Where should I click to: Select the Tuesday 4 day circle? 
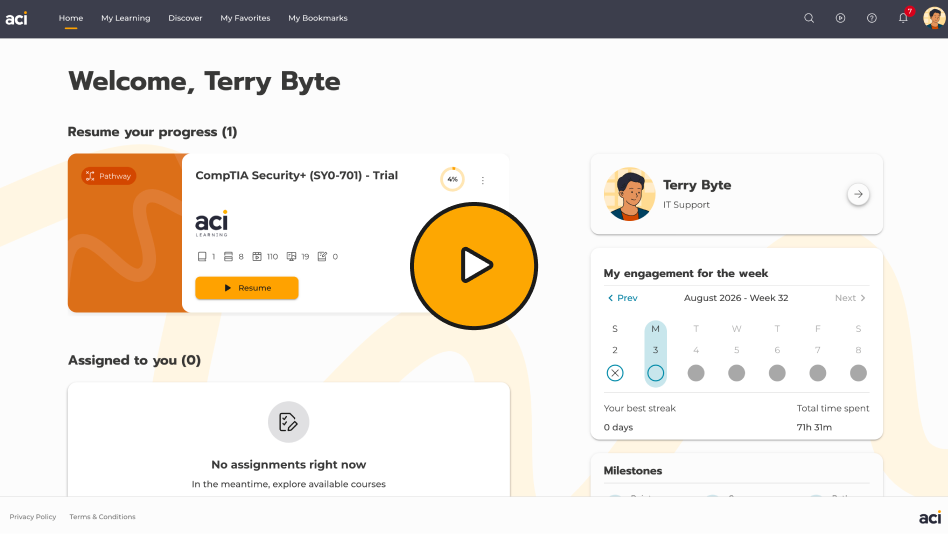coord(696,373)
